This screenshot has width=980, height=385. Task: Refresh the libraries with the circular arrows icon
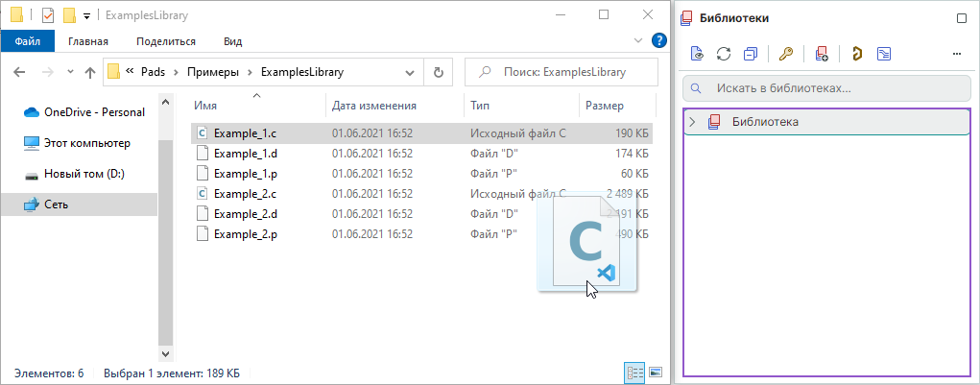pos(724,54)
